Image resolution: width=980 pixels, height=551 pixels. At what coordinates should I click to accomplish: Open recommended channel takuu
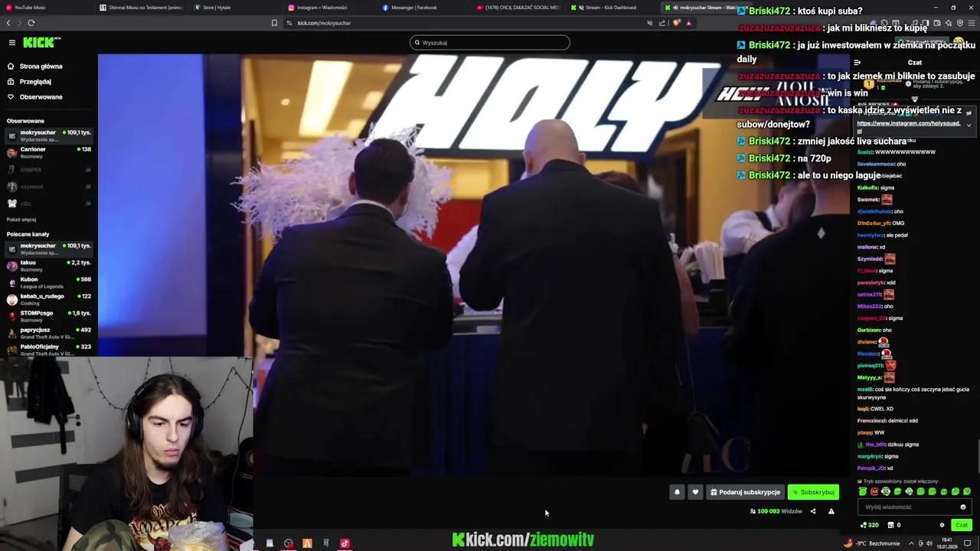pyautogui.click(x=49, y=266)
